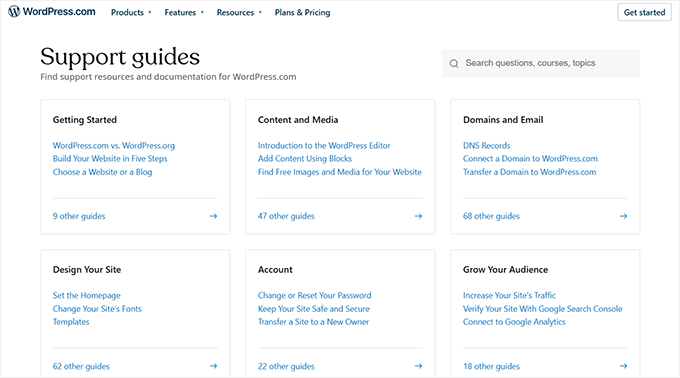
Task: Click the Design Your Site card heading
Action: pos(87,270)
